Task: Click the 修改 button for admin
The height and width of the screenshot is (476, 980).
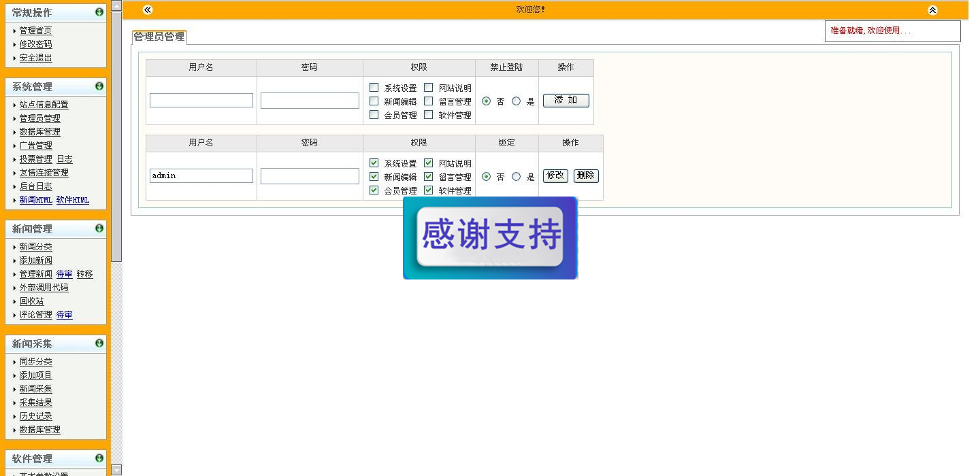Action: click(x=555, y=175)
